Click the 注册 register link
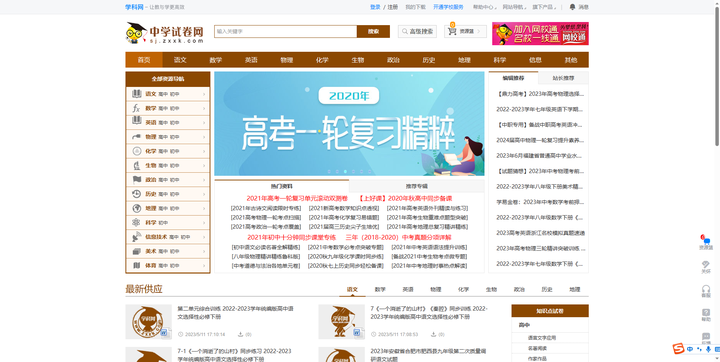720x362 pixels. [x=393, y=7]
